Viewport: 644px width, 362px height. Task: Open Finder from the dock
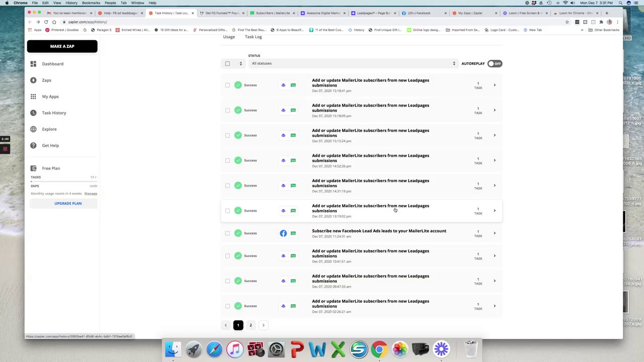pyautogui.click(x=173, y=349)
